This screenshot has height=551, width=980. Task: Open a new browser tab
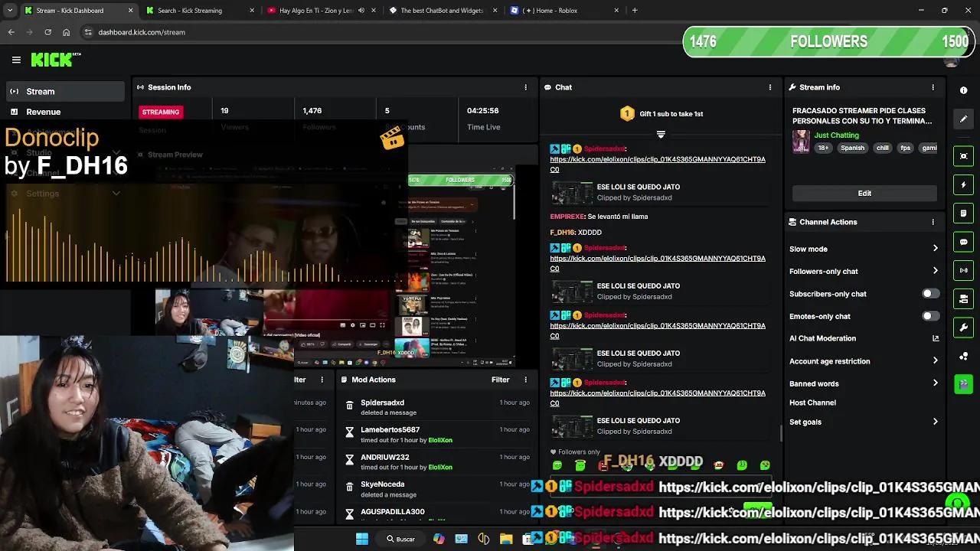pos(635,11)
